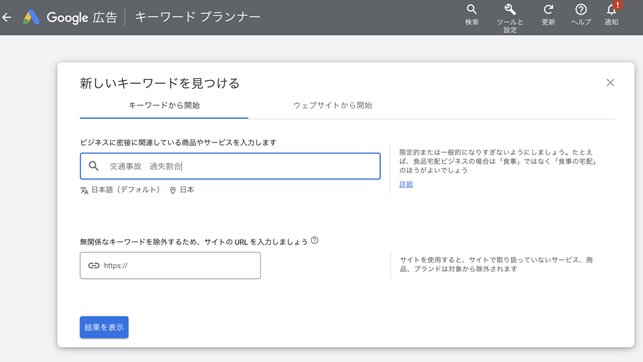This screenshot has height=362, width=643.
Task: Open the 通知 bell notifications
Action: pos(611,14)
